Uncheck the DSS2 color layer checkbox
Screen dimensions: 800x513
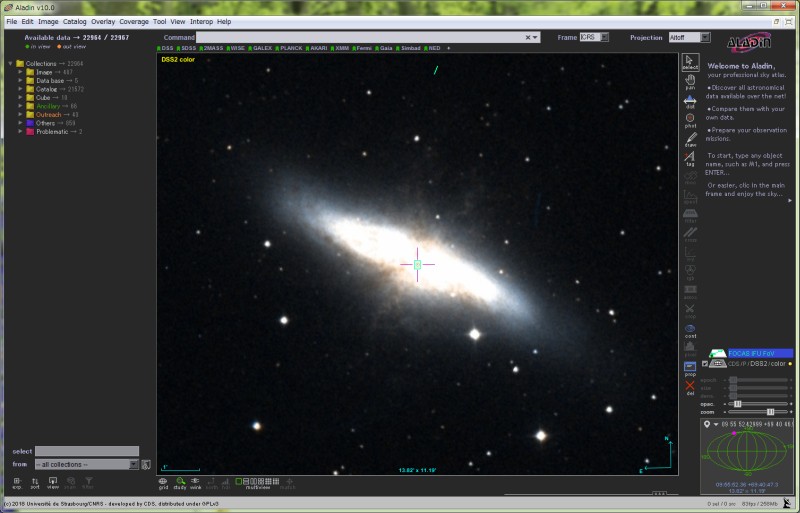click(x=705, y=364)
